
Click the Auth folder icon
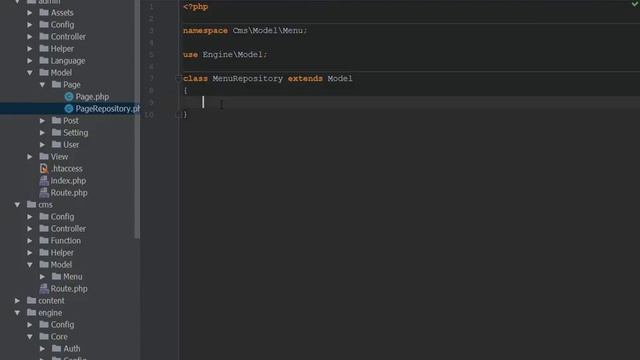[57, 349]
